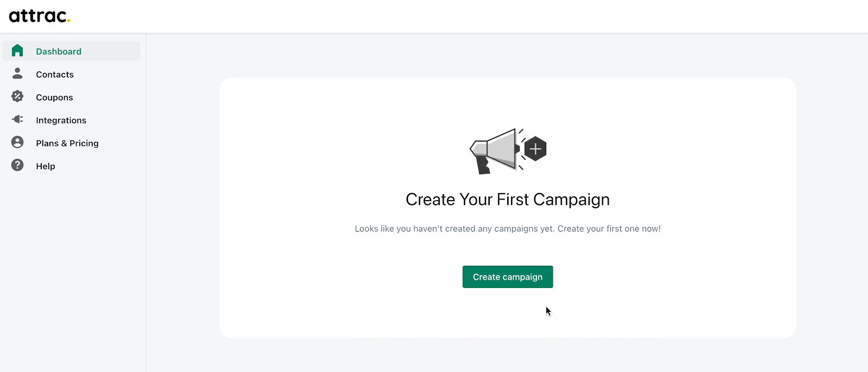Click the yellow dot in the attrac logo
Image resolution: width=868 pixels, height=372 pixels.
click(69, 21)
